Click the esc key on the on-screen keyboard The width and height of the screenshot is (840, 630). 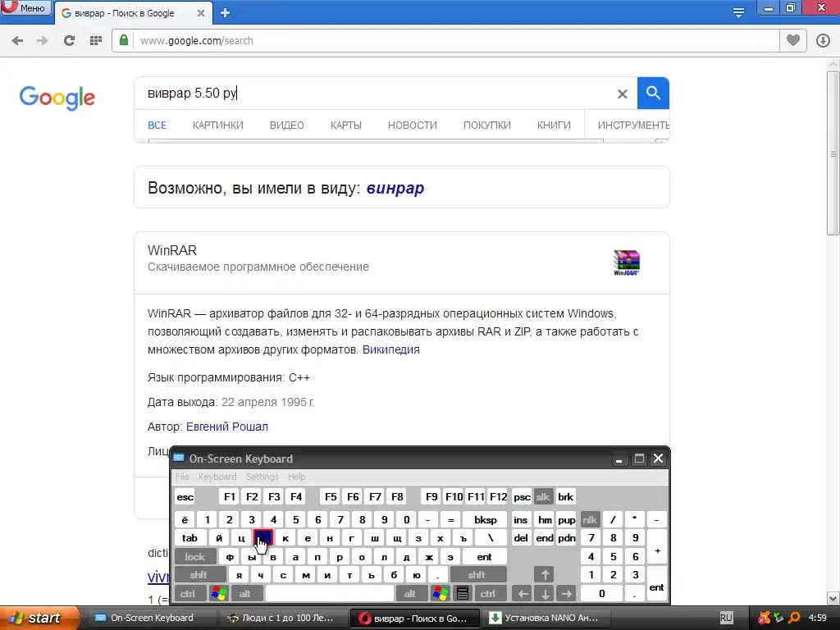click(x=185, y=497)
